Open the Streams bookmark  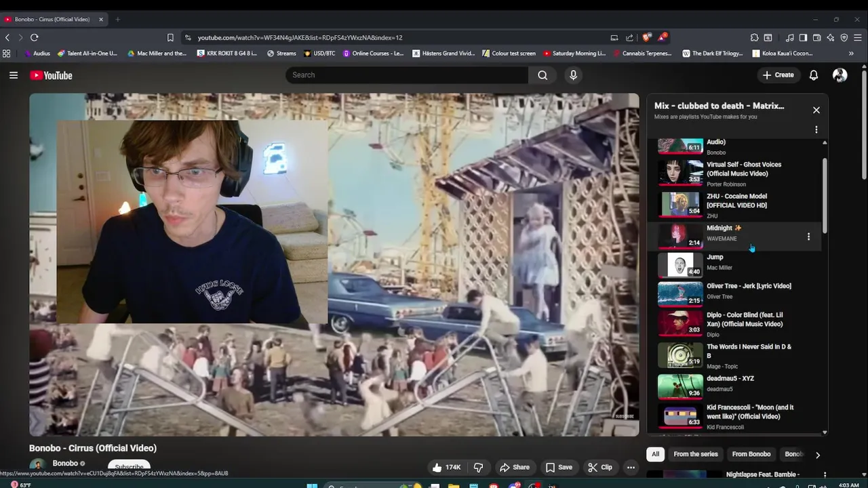click(x=281, y=54)
